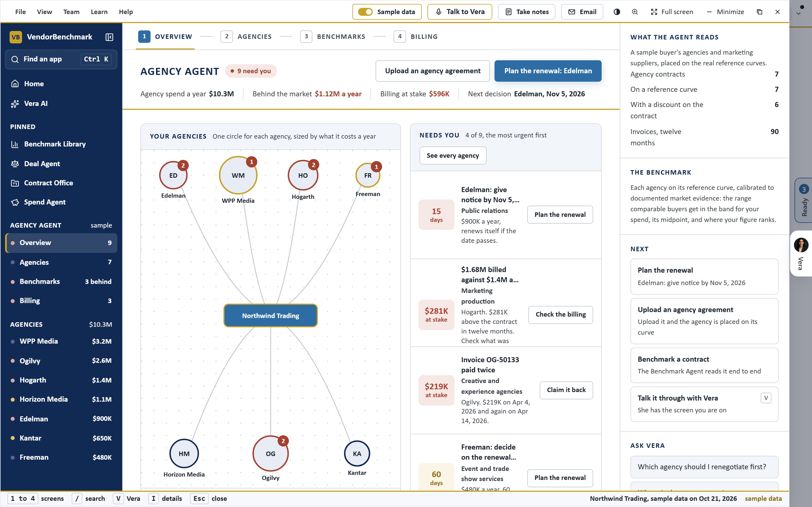Viewport: 812px width, 507px height.
Task: Toggle the contrast theme icon
Action: pyautogui.click(x=617, y=12)
